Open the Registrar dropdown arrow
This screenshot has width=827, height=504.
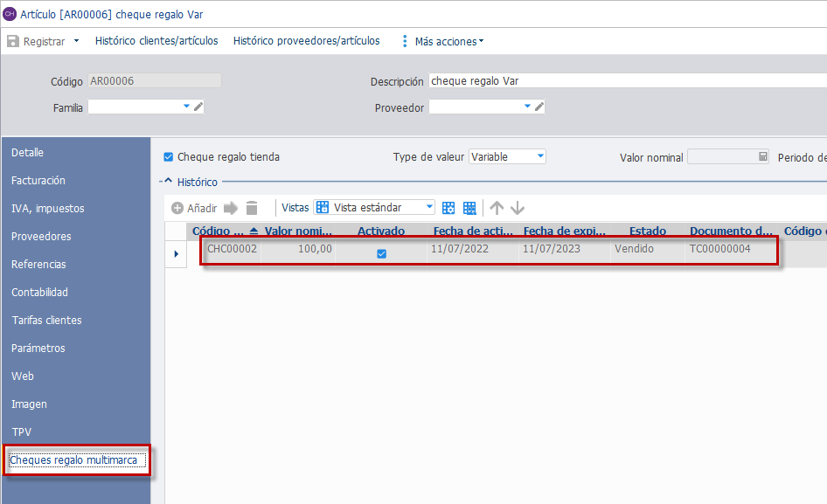click(76, 41)
